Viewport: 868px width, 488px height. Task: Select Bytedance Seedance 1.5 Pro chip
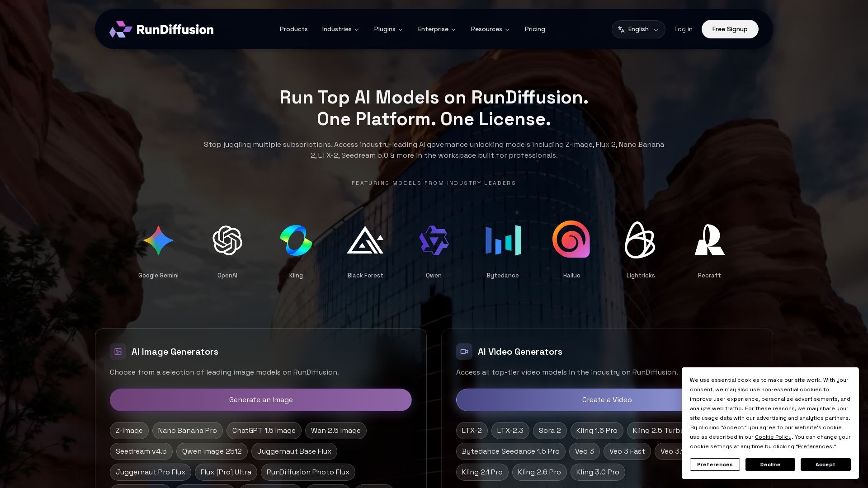[510, 451]
